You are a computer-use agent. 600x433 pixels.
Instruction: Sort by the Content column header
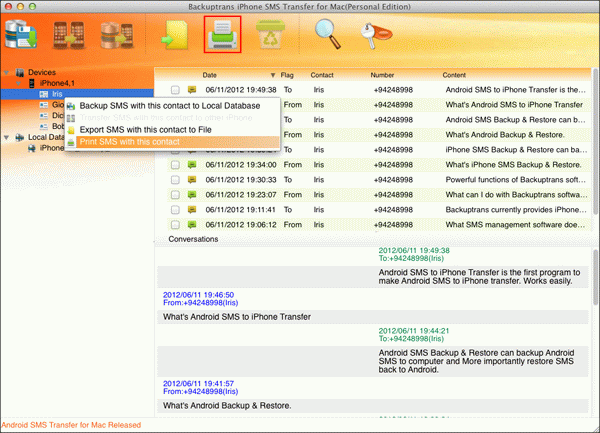click(x=454, y=75)
